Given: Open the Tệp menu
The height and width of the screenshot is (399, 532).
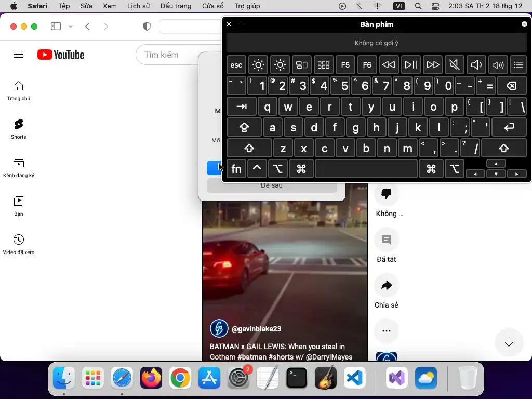Looking at the screenshot, I should (64, 6).
